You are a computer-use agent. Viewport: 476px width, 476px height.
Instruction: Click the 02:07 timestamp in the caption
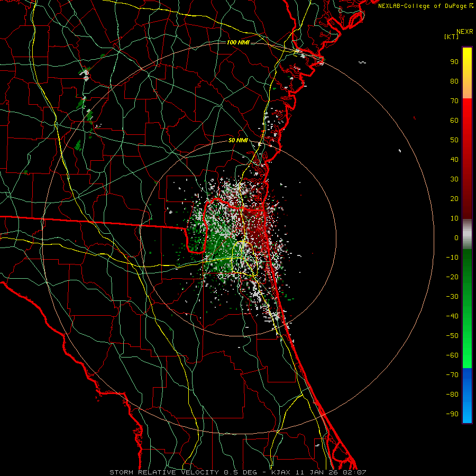click(354, 472)
